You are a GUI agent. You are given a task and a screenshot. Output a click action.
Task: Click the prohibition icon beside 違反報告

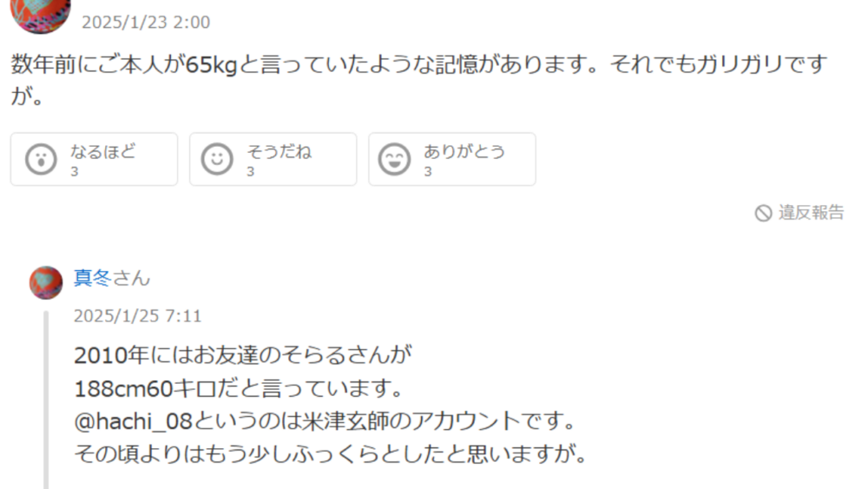(763, 213)
